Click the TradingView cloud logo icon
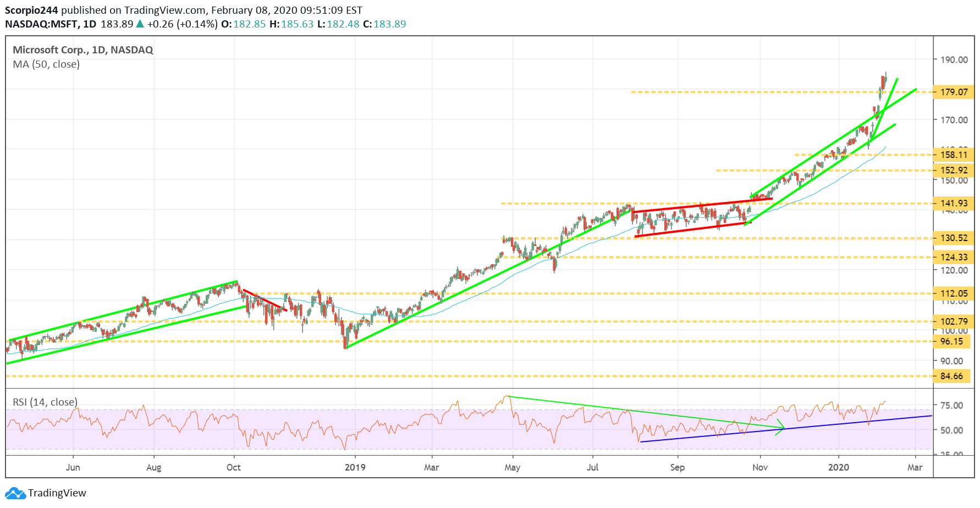The width and height of the screenshot is (980, 508). [15, 493]
